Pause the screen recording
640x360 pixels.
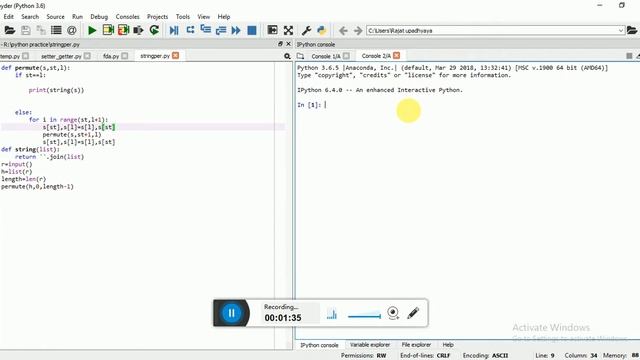pos(231,313)
